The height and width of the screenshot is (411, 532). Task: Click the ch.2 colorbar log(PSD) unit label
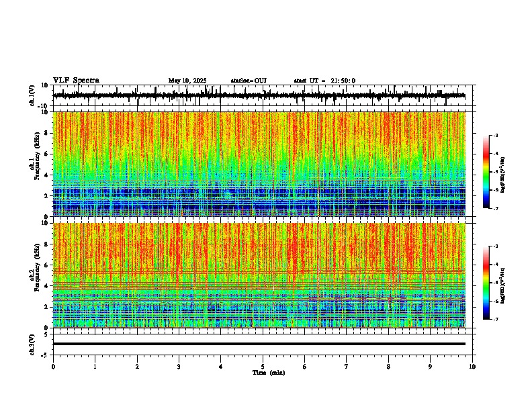[503, 285]
